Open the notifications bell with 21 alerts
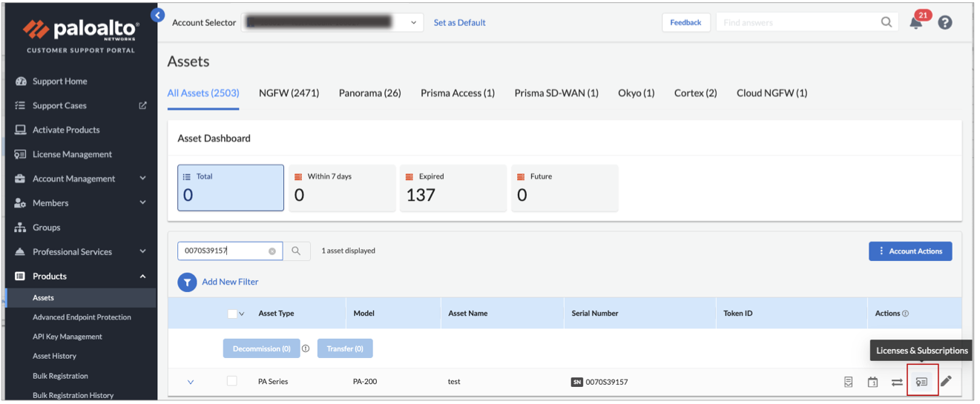The image size is (980, 404). [x=916, y=23]
